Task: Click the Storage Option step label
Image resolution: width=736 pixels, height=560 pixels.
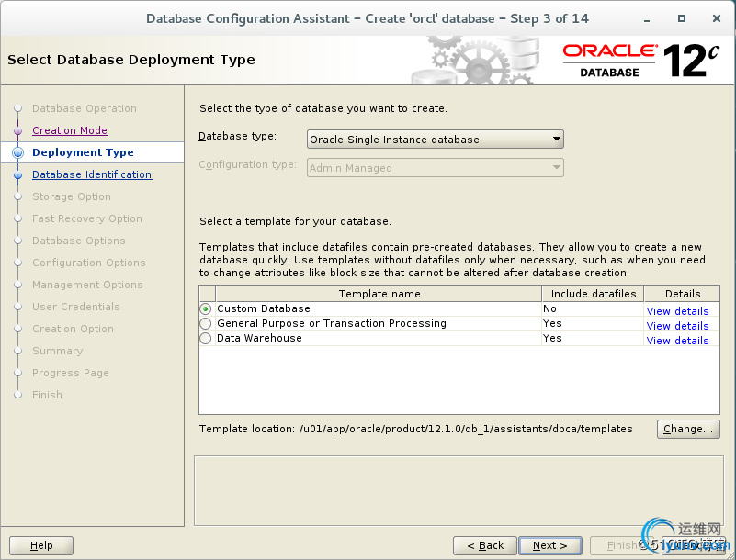Action: pyautogui.click(x=72, y=196)
